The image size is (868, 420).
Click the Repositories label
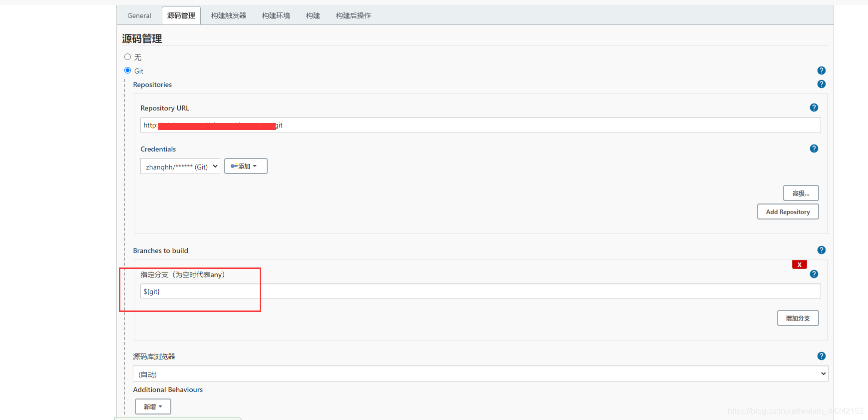pyautogui.click(x=152, y=84)
